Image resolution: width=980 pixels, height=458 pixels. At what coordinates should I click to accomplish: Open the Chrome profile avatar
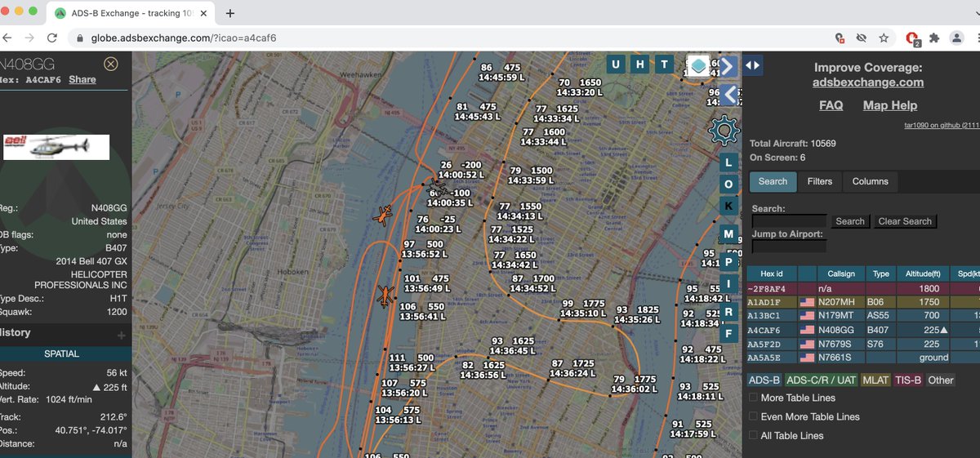coord(957,38)
